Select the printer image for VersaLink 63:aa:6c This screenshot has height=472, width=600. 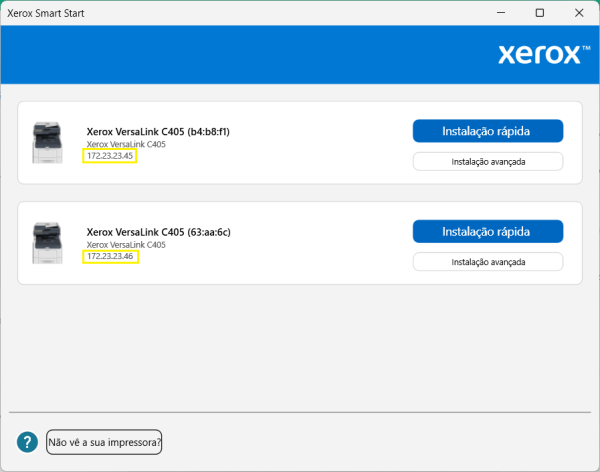pyautogui.click(x=47, y=243)
